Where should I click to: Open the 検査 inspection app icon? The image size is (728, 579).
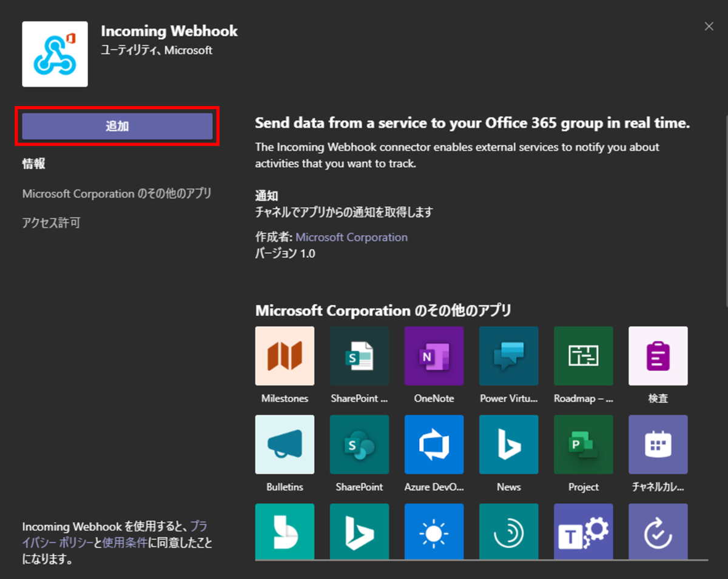(658, 356)
